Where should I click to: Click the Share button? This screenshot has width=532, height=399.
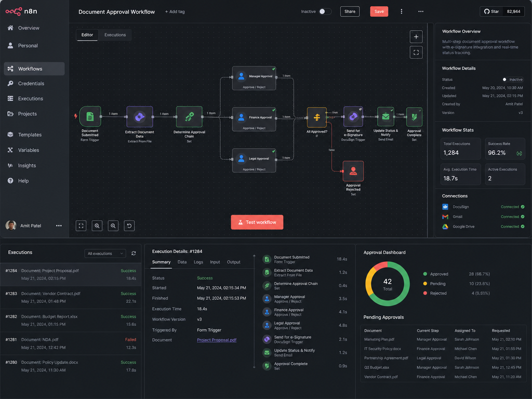coord(350,11)
